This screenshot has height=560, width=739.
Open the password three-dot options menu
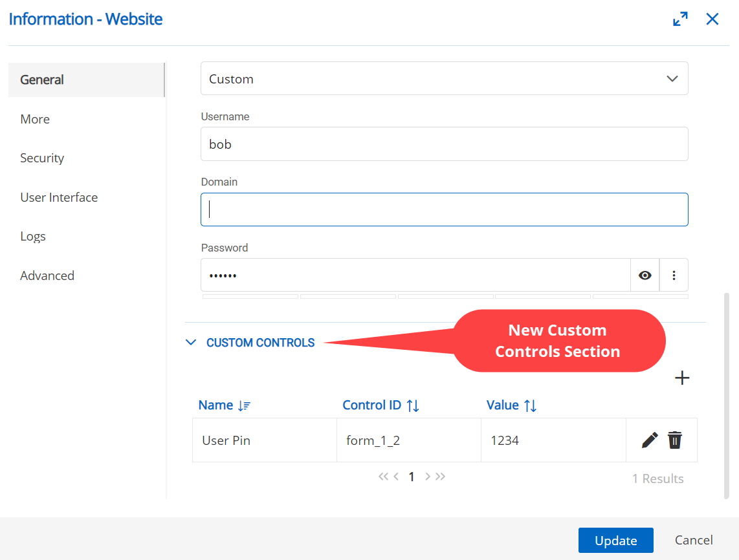(x=674, y=275)
